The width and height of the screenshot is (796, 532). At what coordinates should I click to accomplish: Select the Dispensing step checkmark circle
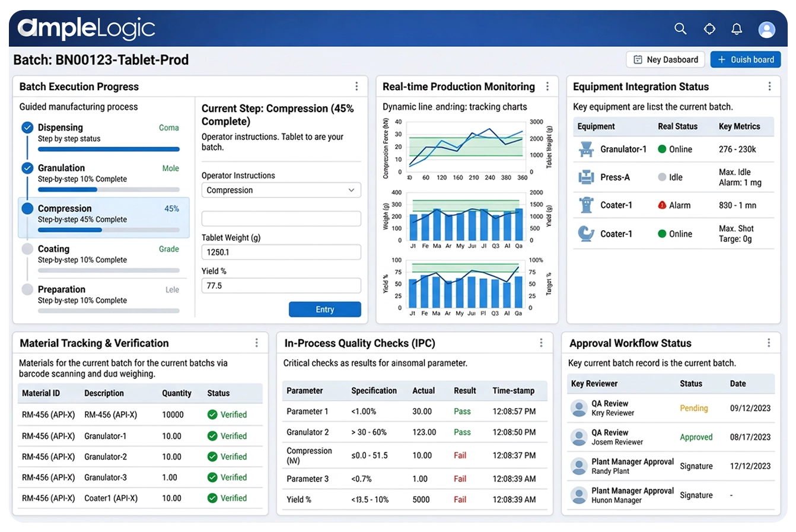(27, 128)
